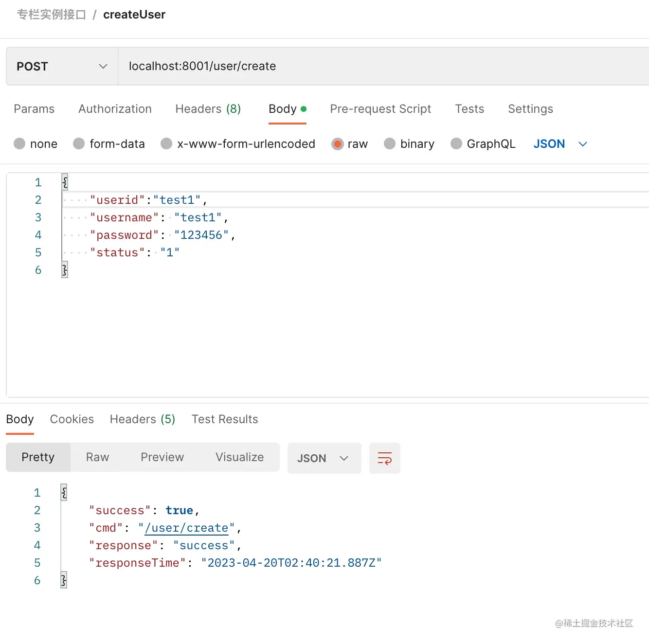
Task: Follow the /user/create link in response
Action: pos(187,528)
